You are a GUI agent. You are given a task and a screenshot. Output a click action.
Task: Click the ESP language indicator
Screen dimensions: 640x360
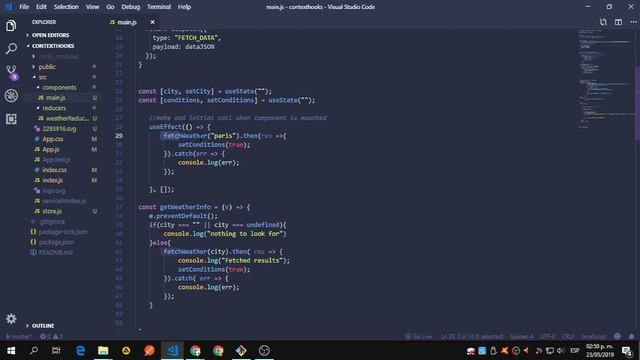point(575,351)
